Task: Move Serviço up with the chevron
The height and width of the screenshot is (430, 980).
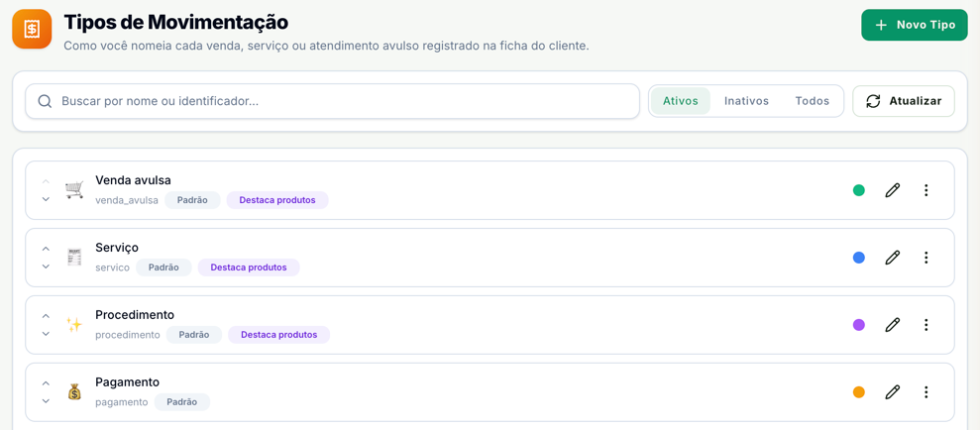Action: (x=46, y=248)
